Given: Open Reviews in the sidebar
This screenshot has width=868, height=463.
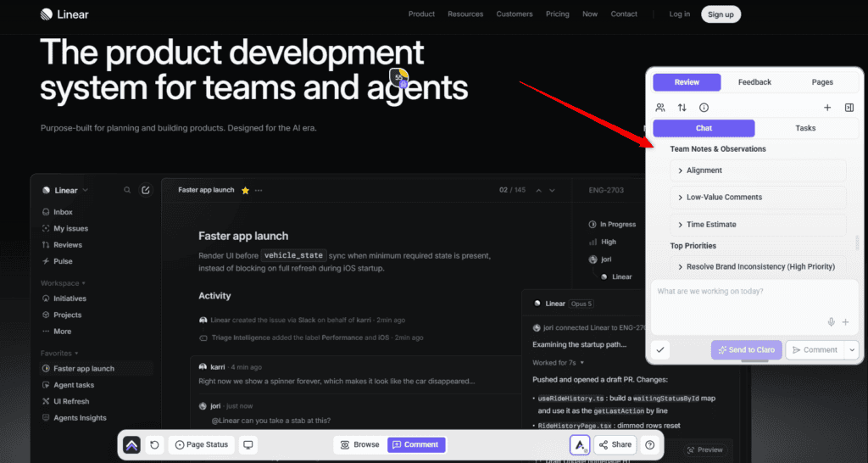Looking at the screenshot, I should point(62,245).
